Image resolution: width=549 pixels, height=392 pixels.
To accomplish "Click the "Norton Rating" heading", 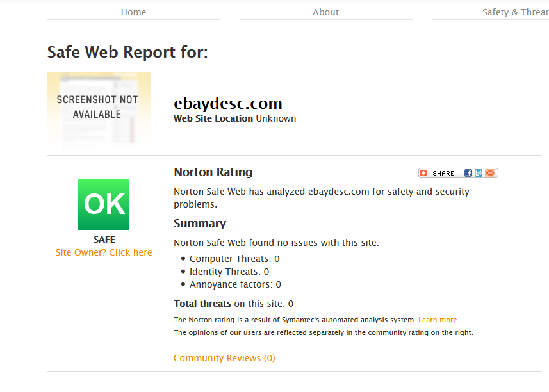I will [x=213, y=172].
